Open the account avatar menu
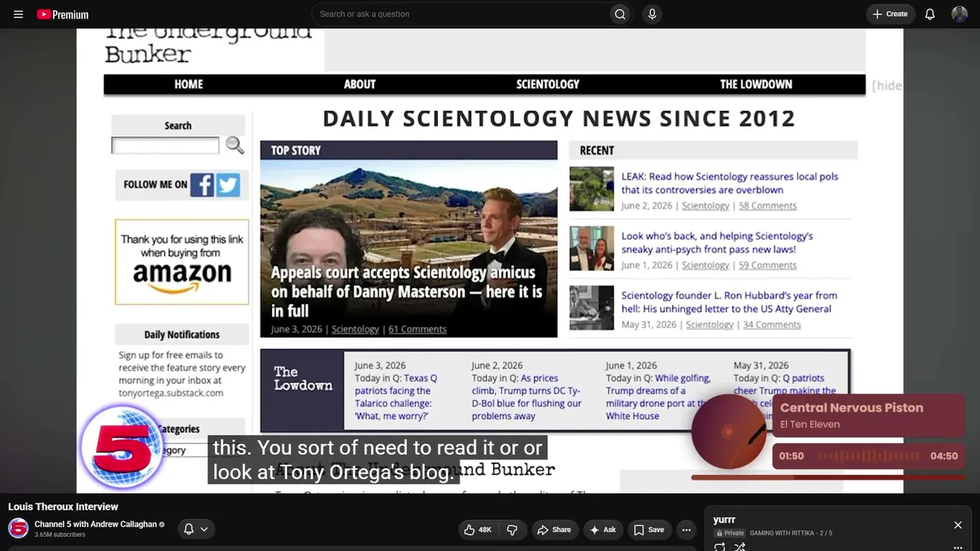Viewport: 980px width, 551px height. pos(959,14)
